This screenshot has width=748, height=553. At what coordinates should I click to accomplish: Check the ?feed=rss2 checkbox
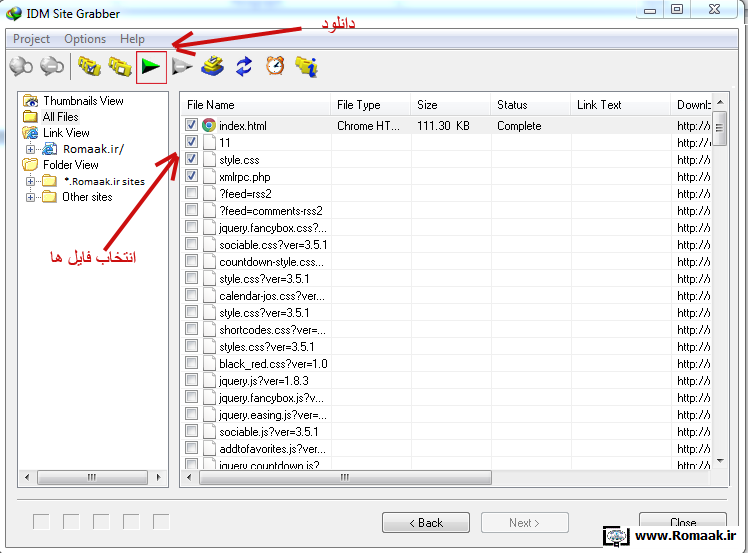(191, 193)
